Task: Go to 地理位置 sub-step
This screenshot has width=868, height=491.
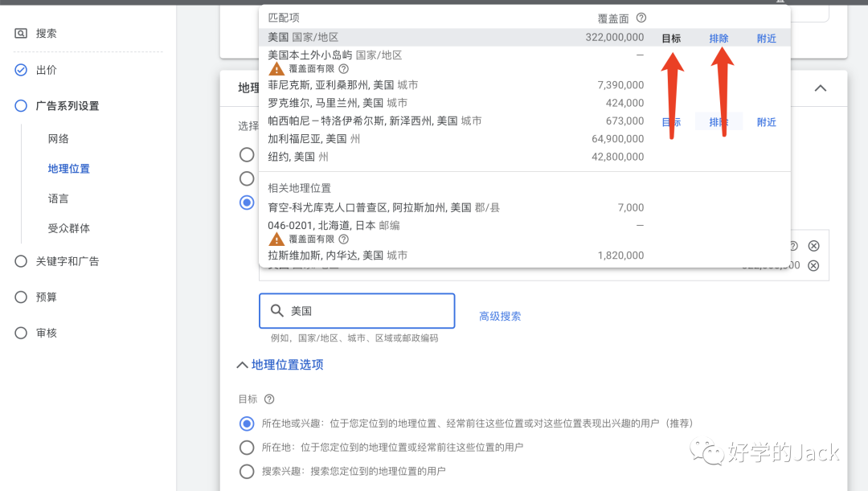Action: (x=68, y=168)
